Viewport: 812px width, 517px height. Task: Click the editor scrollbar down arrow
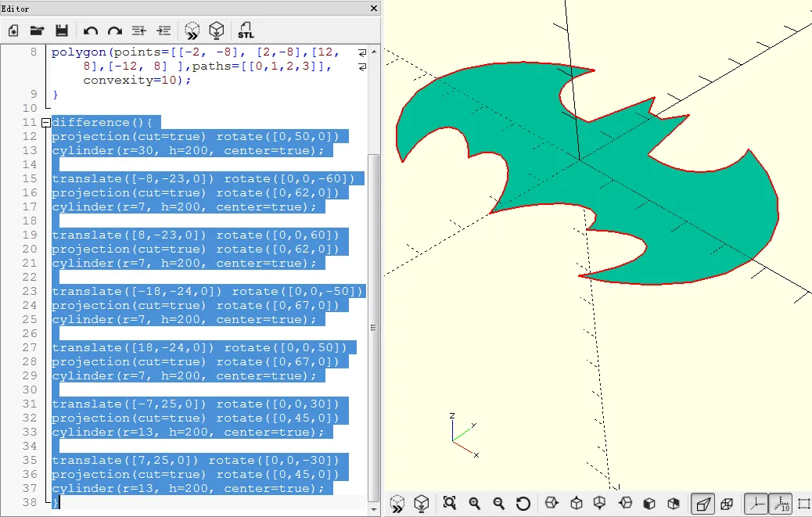374,509
